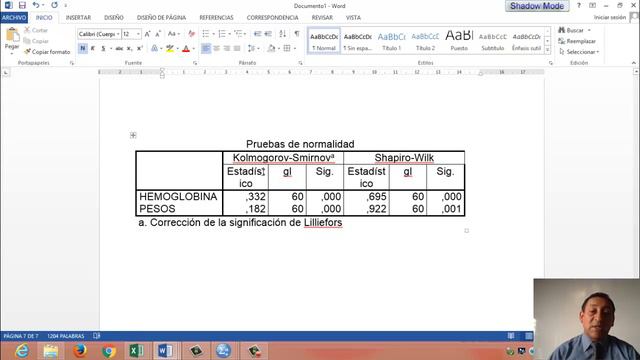Switch to the DISEÑO tab

click(x=114, y=18)
